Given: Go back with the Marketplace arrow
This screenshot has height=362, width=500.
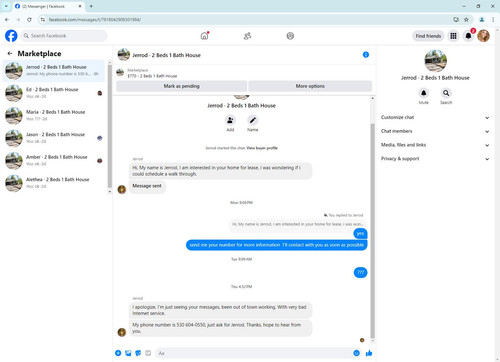Looking at the screenshot, I should [10, 53].
